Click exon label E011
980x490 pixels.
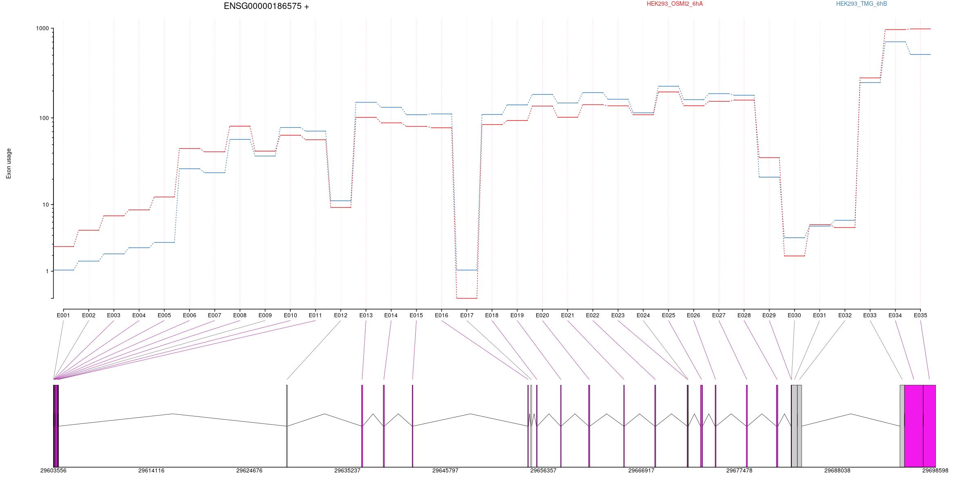pyautogui.click(x=315, y=315)
